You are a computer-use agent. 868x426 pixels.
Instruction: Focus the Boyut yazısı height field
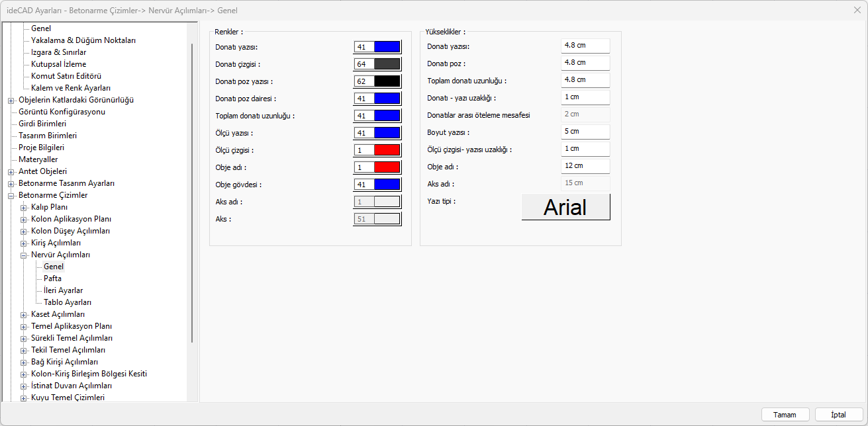[x=585, y=132]
